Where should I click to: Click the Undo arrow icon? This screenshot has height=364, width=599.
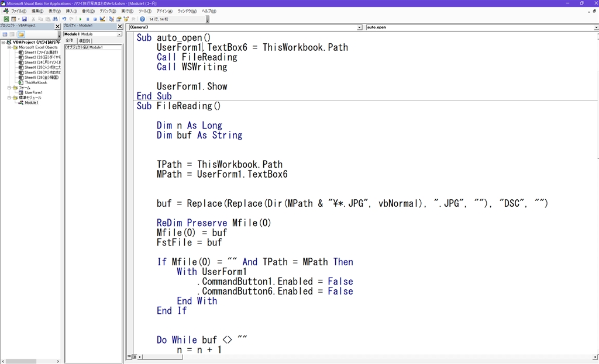tap(64, 19)
